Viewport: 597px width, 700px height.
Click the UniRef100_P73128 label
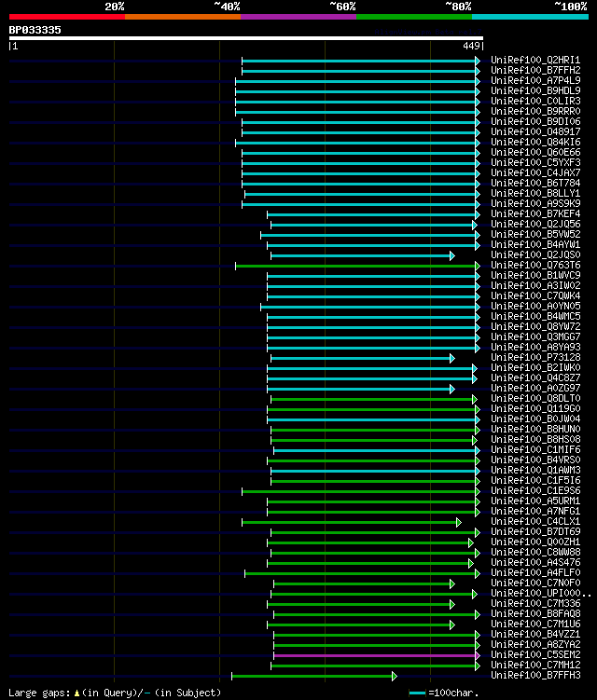pos(535,358)
